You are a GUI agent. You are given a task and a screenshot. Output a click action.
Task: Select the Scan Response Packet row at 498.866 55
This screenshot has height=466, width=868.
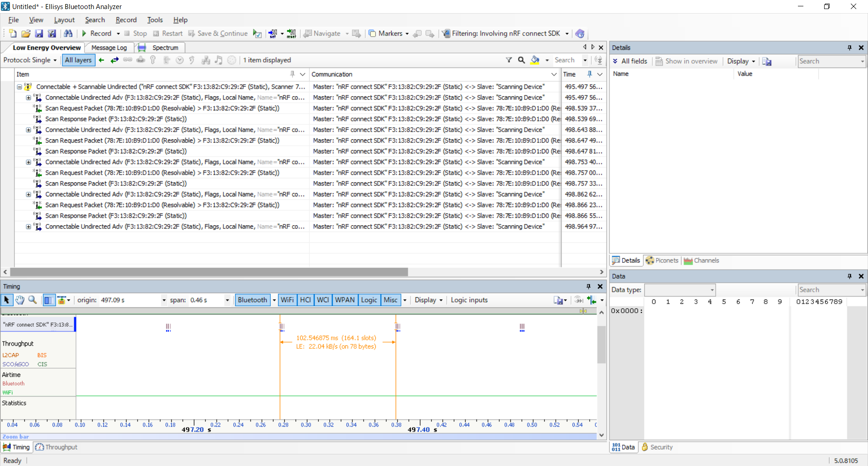pos(310,216)
